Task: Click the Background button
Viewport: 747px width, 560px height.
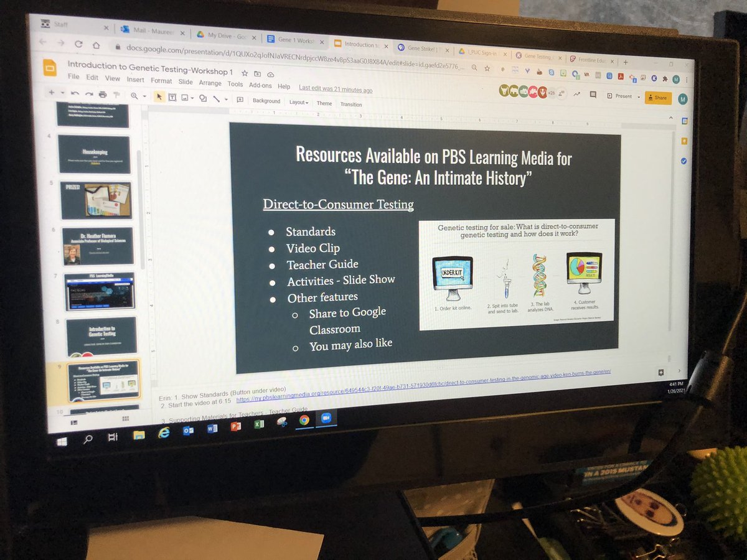Action: pos(266,101)
